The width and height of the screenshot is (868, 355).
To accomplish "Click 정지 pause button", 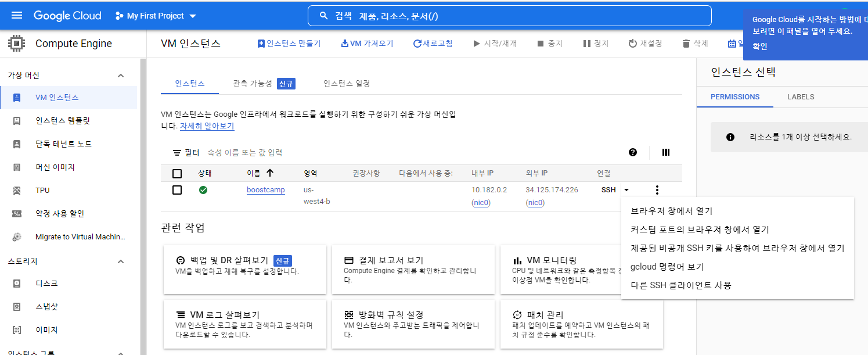I will click(595, 44).
